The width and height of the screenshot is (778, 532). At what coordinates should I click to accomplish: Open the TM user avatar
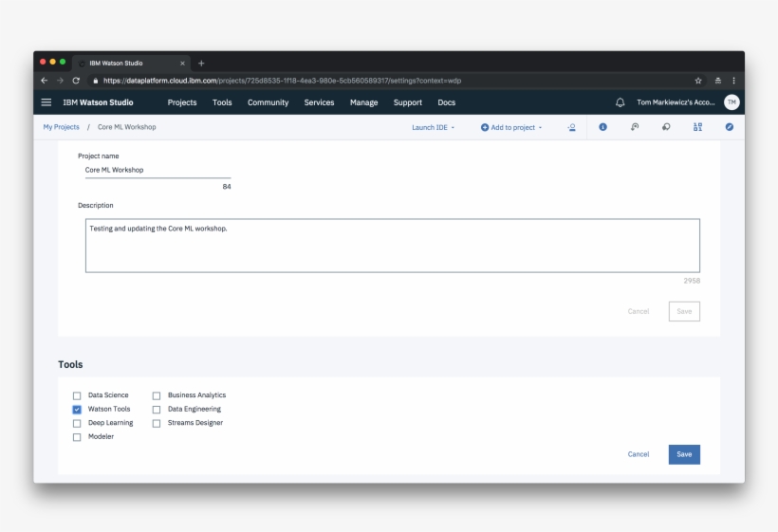click(732, 102)
